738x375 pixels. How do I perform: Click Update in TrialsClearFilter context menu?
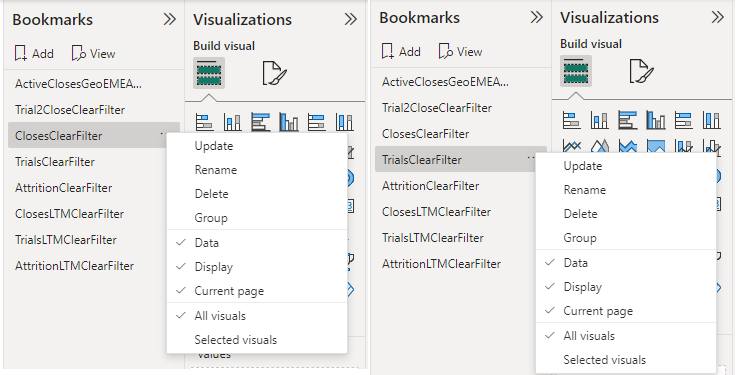point(626,166)
